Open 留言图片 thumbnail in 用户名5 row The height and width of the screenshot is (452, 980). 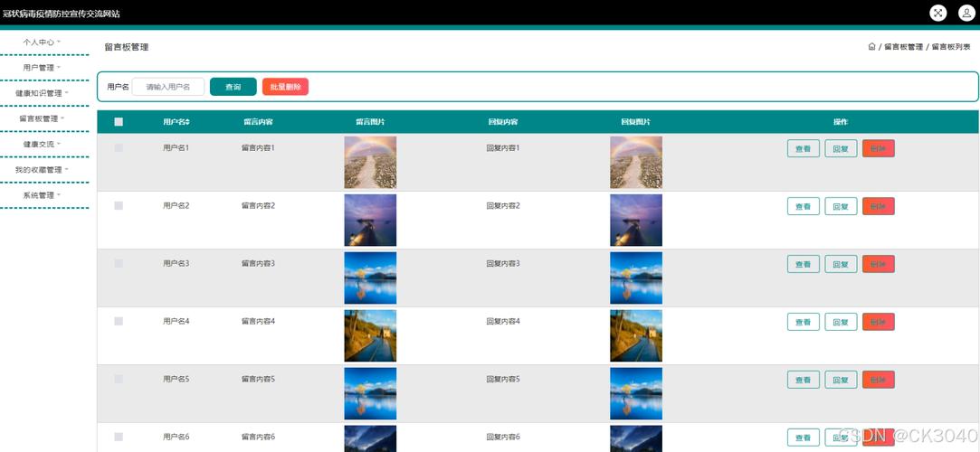[x=370, y=393]
